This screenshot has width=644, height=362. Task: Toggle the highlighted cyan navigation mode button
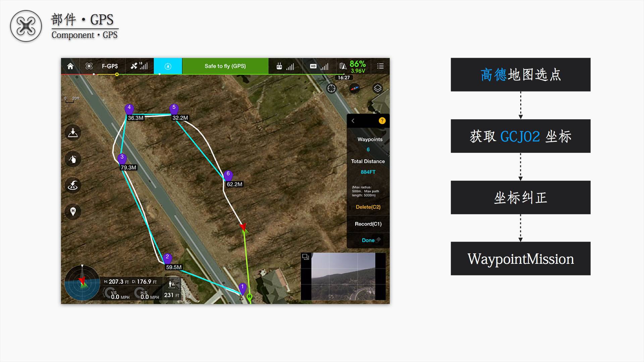click(168, 66)
